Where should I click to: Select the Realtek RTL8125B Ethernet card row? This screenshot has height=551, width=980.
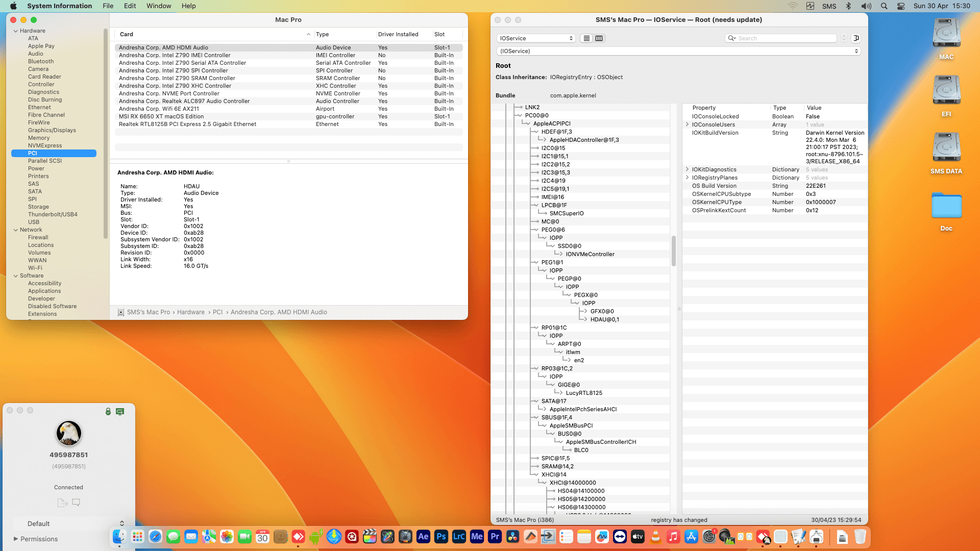point(289,124)
